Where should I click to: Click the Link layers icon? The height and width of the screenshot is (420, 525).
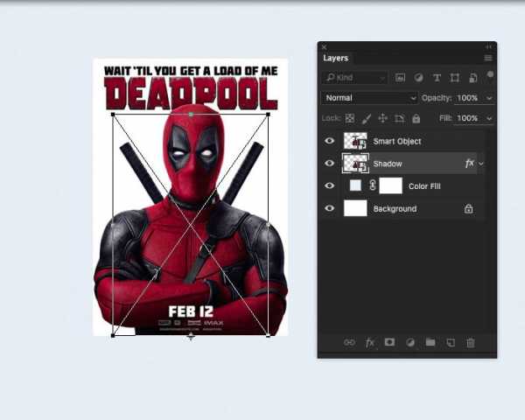click(x=349, y=343)
